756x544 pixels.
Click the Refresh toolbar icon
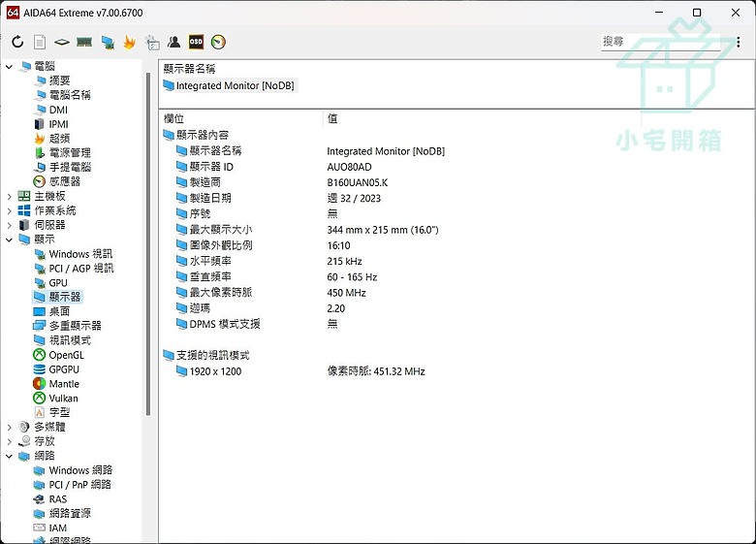pos(17,42)
